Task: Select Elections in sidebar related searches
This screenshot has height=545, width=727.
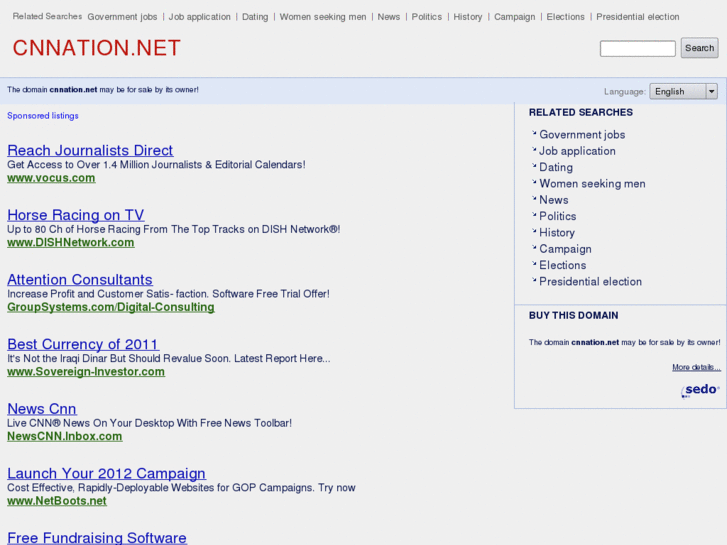Action: click(x=562, y=265)
